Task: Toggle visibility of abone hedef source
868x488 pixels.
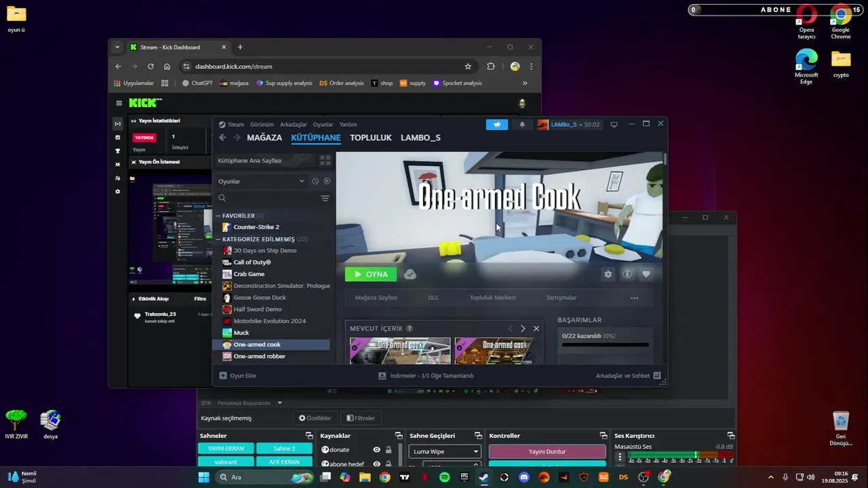Action: [376, 464]
